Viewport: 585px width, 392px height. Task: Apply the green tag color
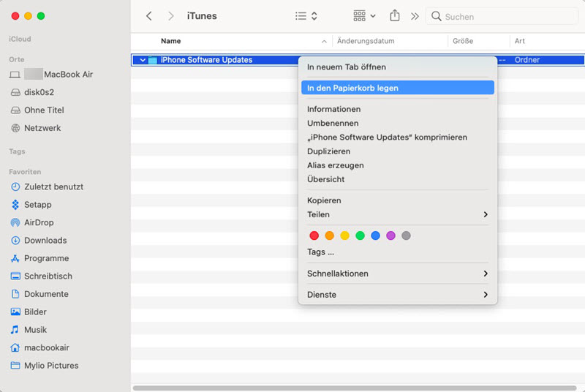tap(360, 235)
